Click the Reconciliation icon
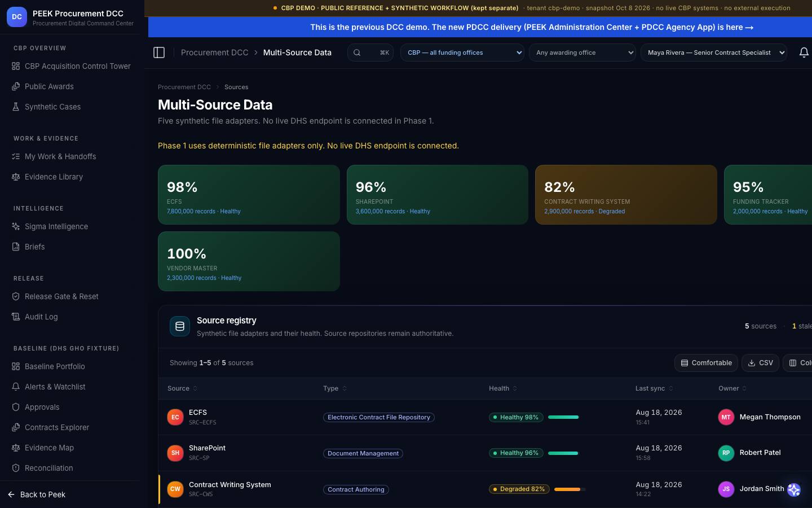This screenshot has height=508, width=812. pos(16,468)
